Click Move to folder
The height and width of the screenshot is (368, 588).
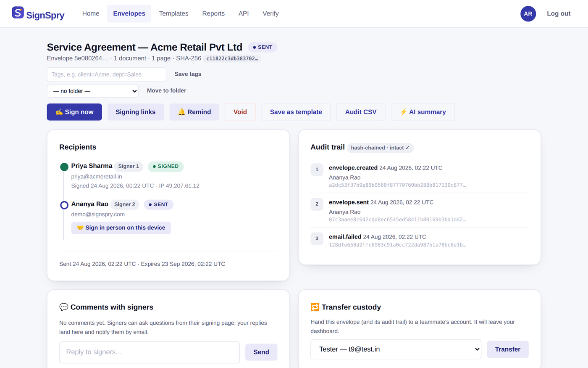tap(166, 90)
